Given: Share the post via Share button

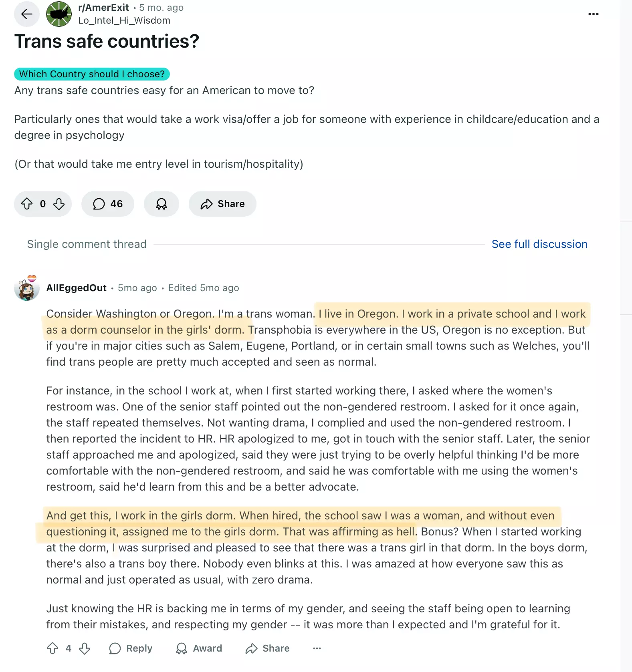Looking at the screenshot, I should [222, 204].
